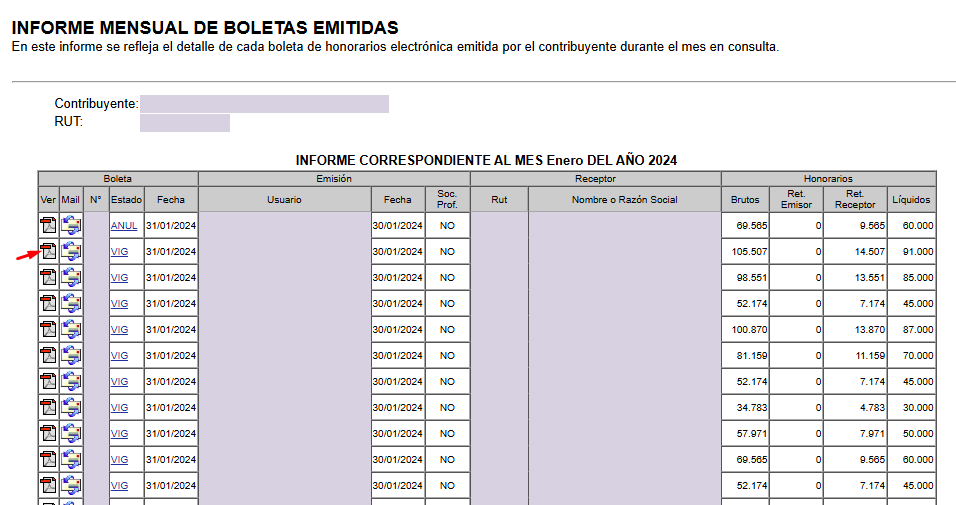Viewport: 956px width, 505px height.
Task: Select the Usuario column header
Action: point(284,199)
